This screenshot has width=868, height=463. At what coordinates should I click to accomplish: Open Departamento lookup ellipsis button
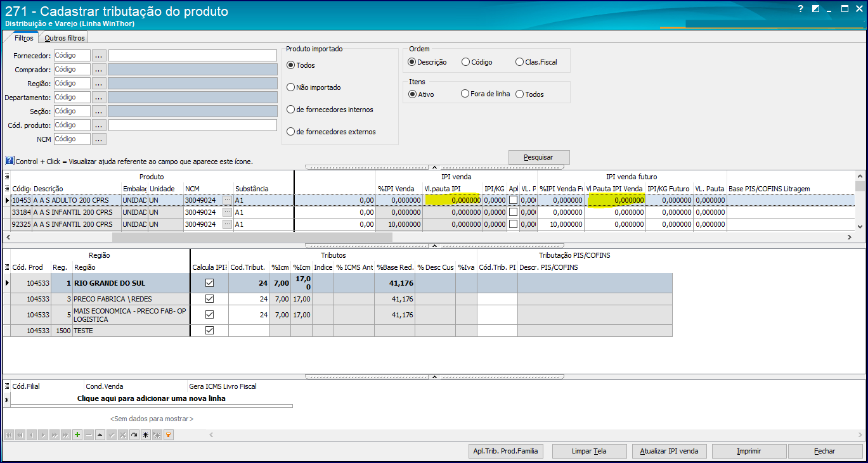[x=99, y=98]
